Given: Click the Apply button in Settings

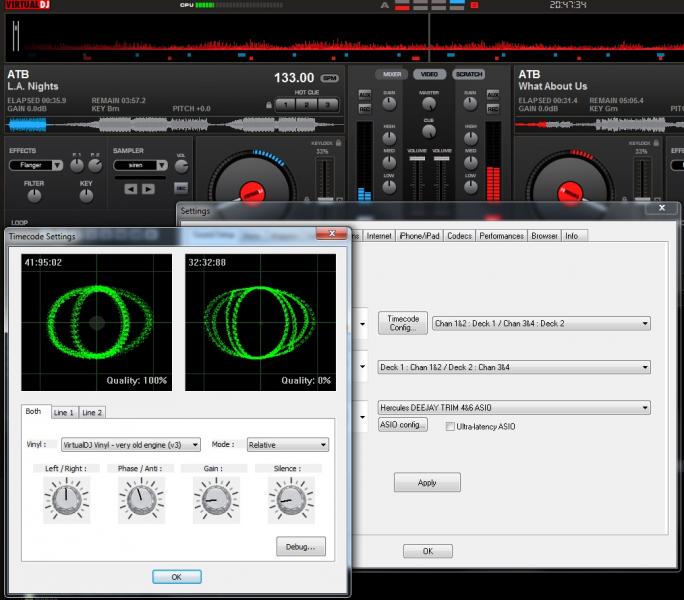Looking at the screenshot, I should tap(427, 482).
